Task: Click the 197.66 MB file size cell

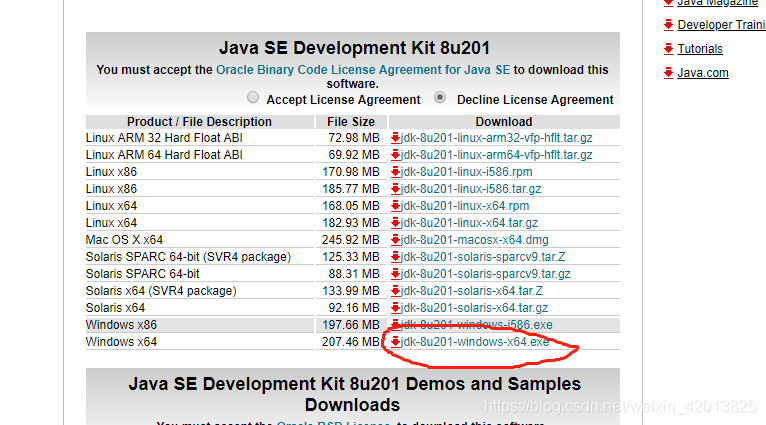Action: pyautogui.click(x=351, y=325)
